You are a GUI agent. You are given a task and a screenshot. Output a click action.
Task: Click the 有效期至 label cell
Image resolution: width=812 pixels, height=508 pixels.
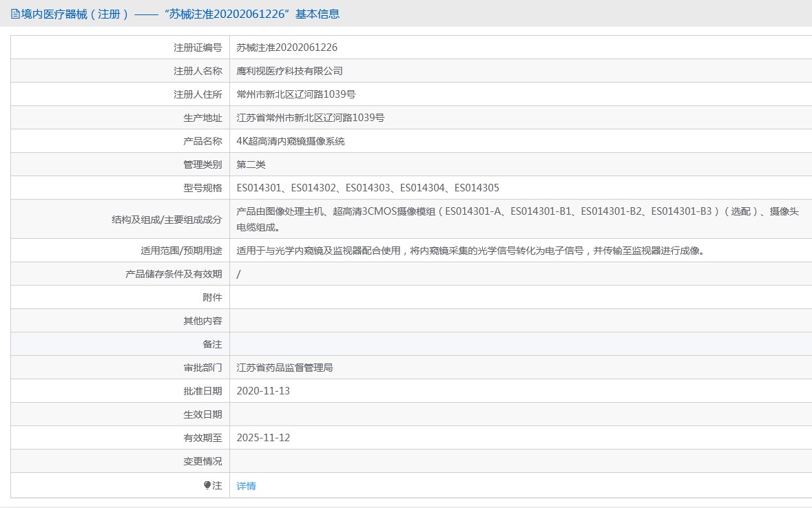point(120,438)
